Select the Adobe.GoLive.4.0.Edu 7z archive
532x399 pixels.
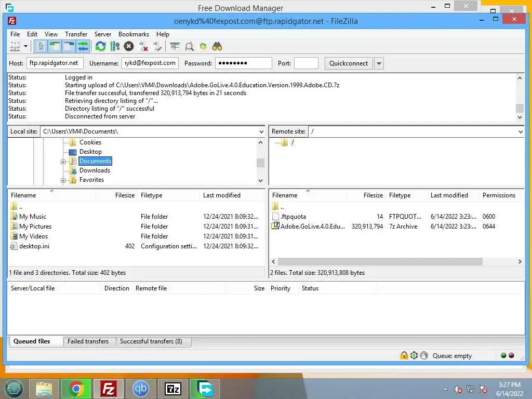coord(396,227)
